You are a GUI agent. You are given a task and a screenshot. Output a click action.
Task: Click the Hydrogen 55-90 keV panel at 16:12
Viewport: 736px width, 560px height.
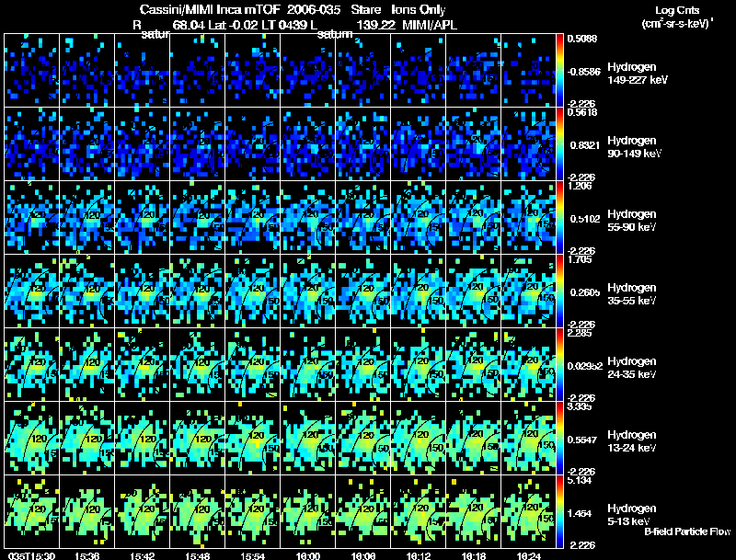[x=418, y=218]
